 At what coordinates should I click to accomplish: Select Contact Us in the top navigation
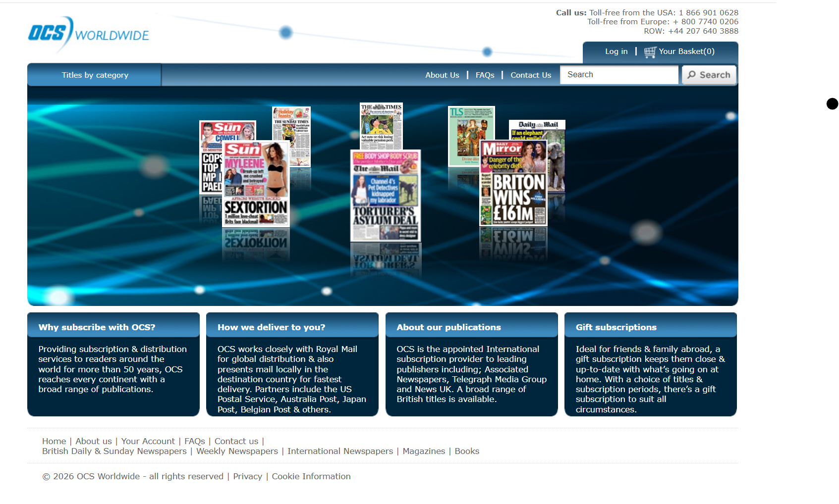coord(531,75)
